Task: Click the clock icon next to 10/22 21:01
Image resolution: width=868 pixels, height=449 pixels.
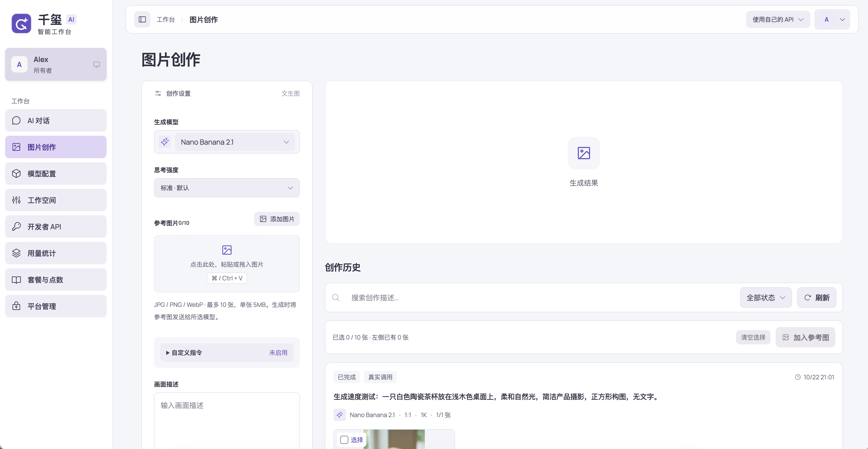Action: click(798, 377)
